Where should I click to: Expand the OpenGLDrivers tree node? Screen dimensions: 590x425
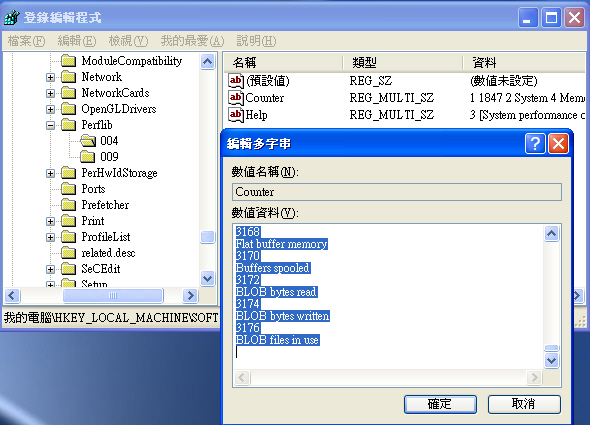[50, 109]
